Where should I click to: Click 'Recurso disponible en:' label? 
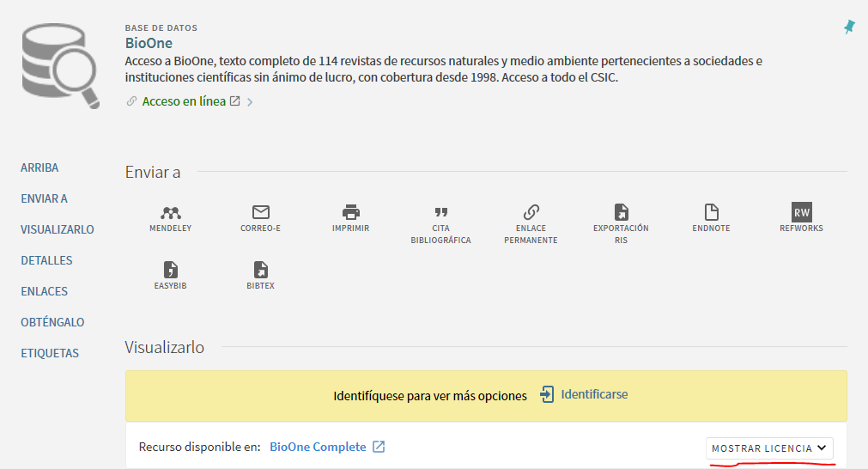[199, 447]
